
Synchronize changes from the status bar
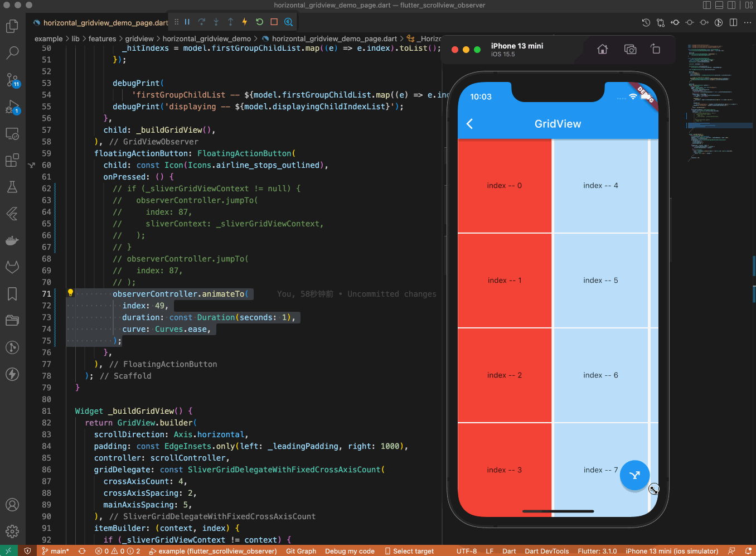82,551
